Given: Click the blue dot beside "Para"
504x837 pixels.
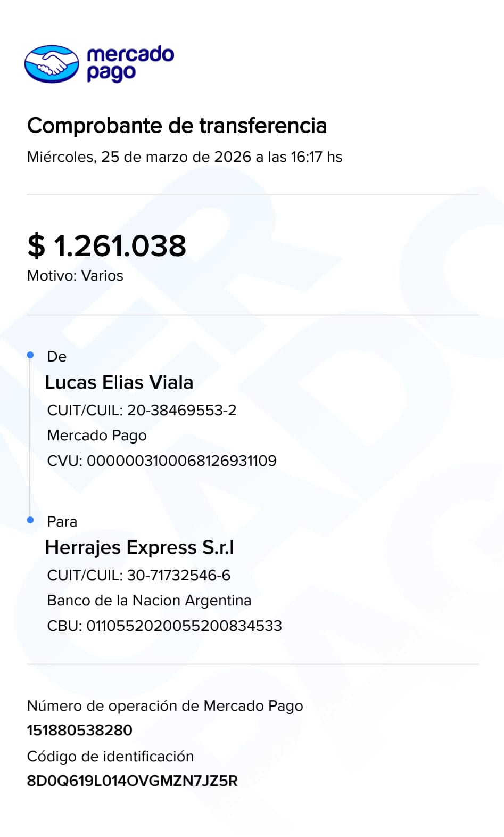Looking at the screenshot, I should (30, 520).
